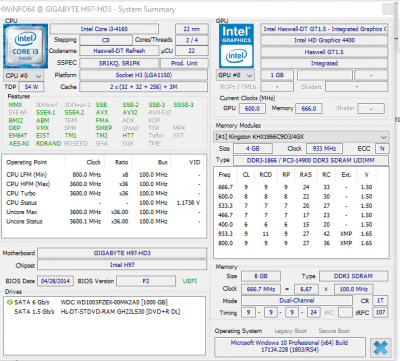Click the Secure Boot label
Viewport: 400px width, 361px height.
click(334, 331)
